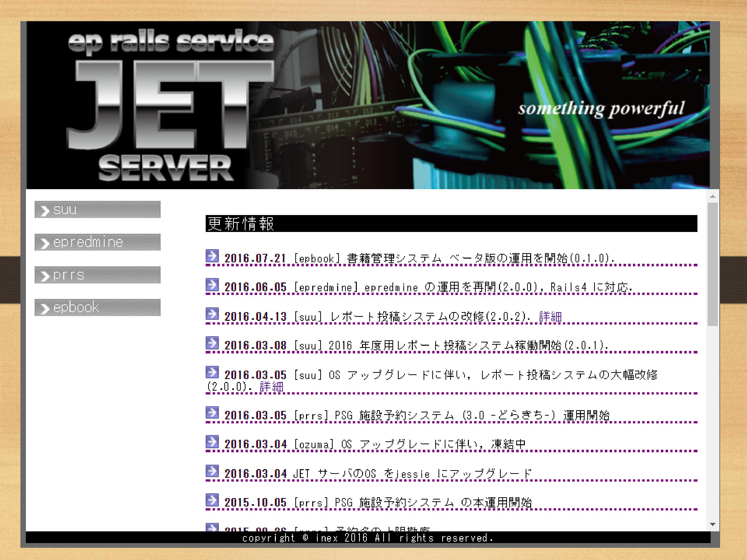Click arrow icon beside 2015.10.05 prrs entry
Screen dimensions: 747x560
click(x=212, y=500)
